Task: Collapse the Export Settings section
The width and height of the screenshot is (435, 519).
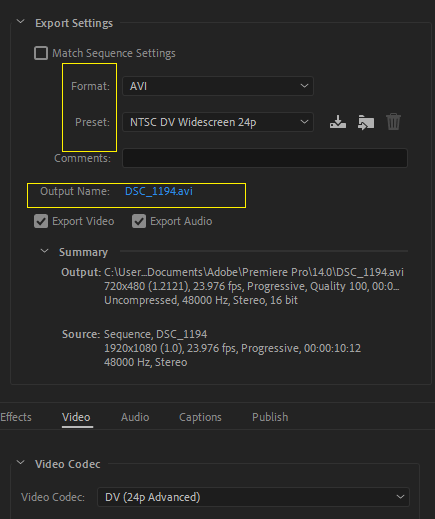Action: click(21, 22)
